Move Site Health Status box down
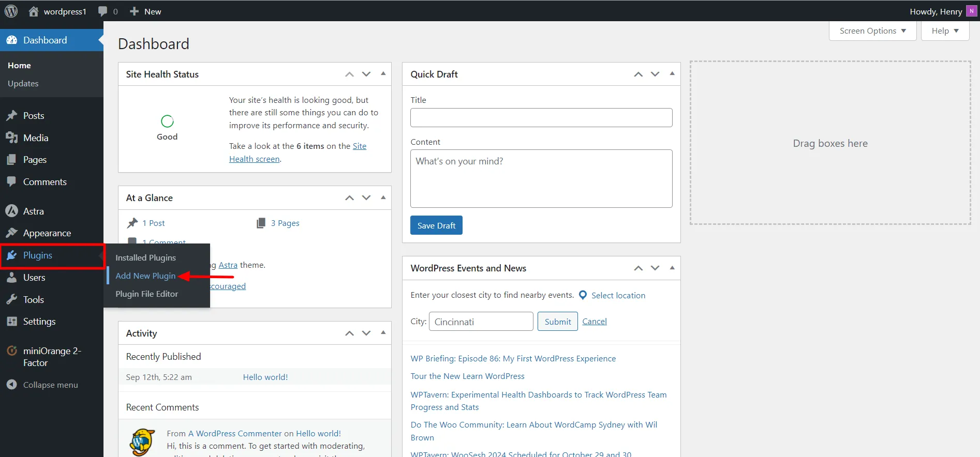The height and width of the screenshot is (457, 980). [366, 74]
